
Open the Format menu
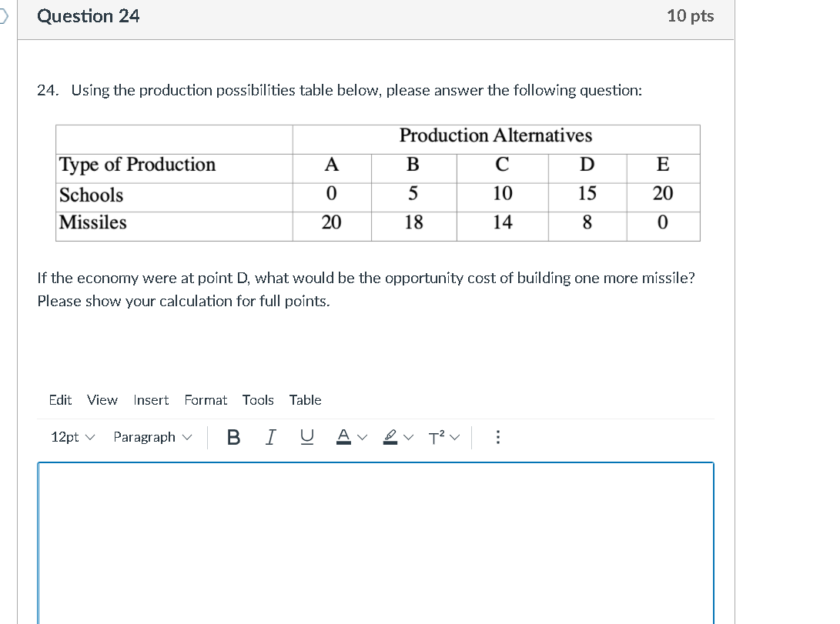[x=206, y=400]
